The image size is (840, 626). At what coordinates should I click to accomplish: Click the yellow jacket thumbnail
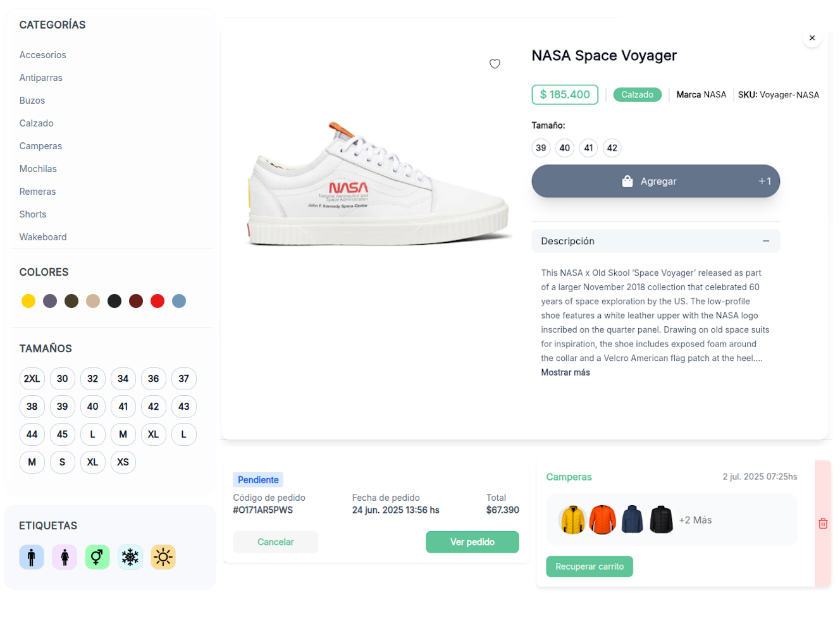coord(572,520)
